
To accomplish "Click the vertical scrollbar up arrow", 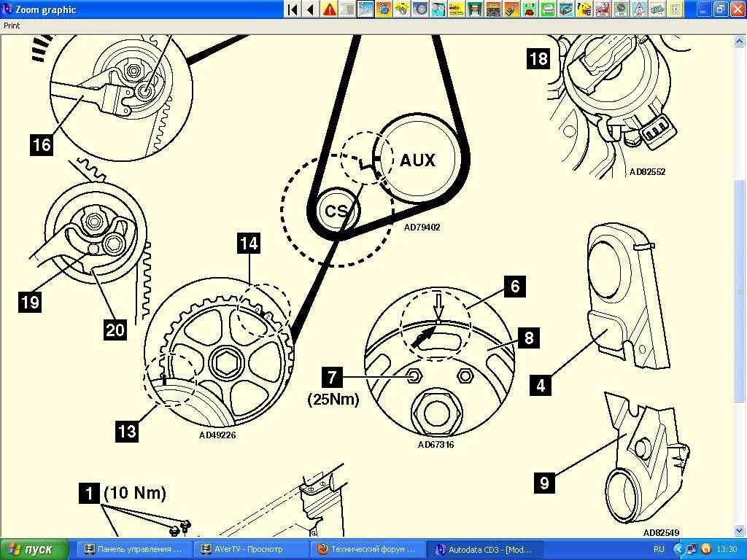I will pos(740,42).
